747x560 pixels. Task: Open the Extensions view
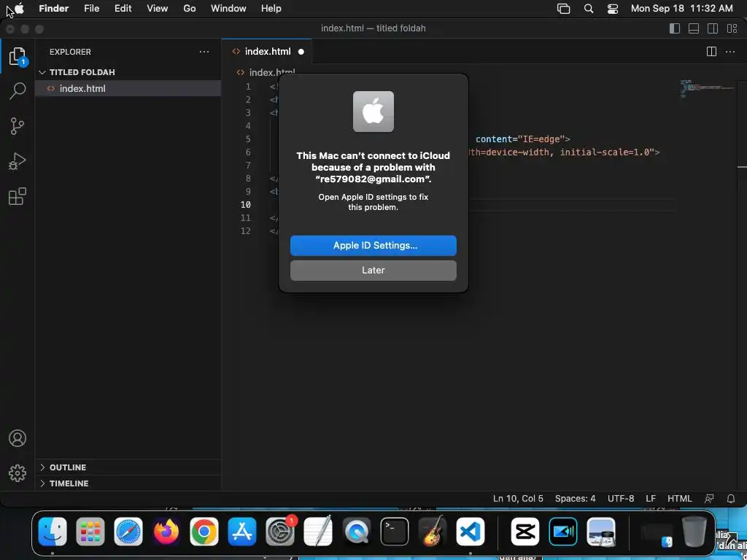pos(18,196)
